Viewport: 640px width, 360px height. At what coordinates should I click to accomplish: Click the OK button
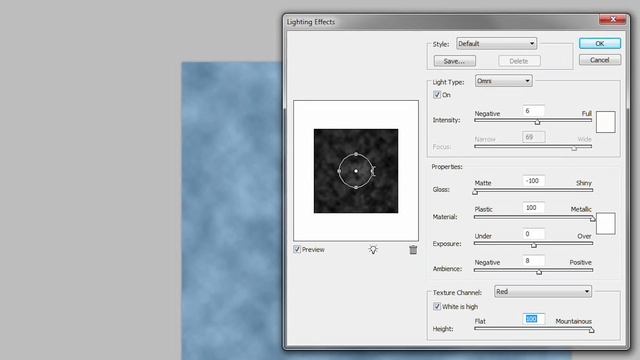[600, 43]
